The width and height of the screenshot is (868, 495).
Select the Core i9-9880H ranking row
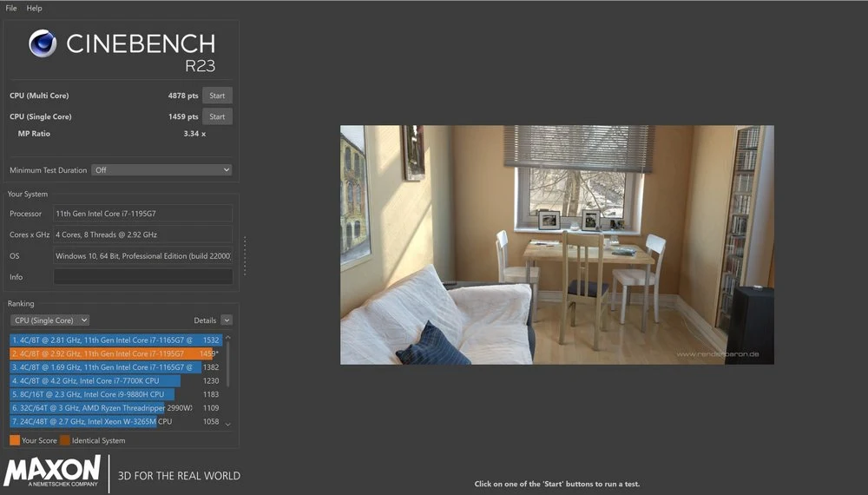115,394
